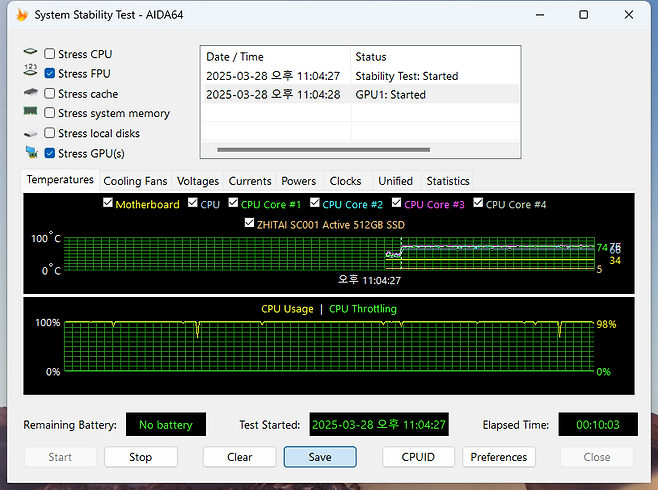Screen dimensions: 658x490
Task: Open the Statistics tab
Action: pos(447,181)
